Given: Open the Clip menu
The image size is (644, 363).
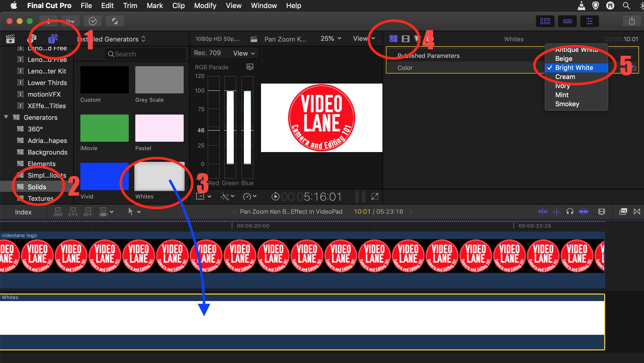Looking at the screenshot, I should point(178,6).
